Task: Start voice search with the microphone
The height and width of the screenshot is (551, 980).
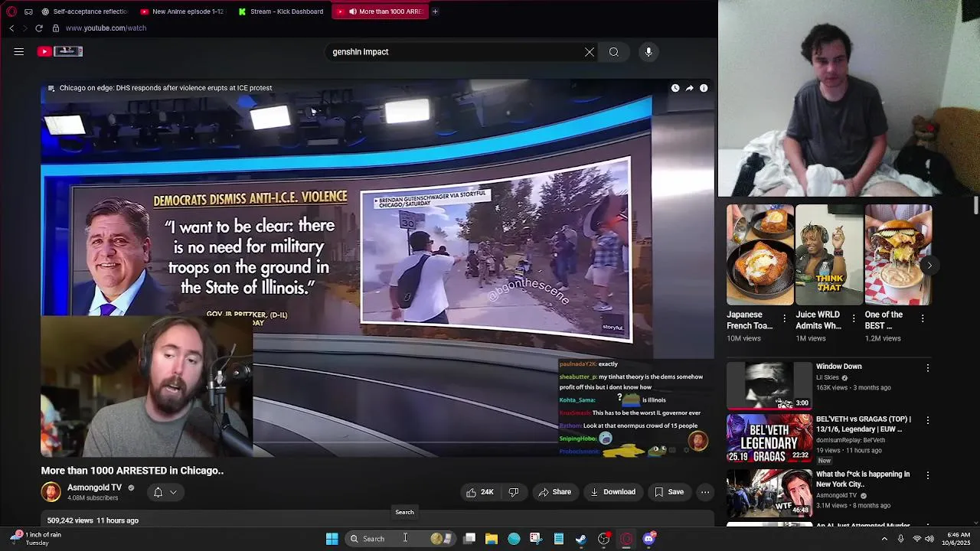Action: click(648, 52)
